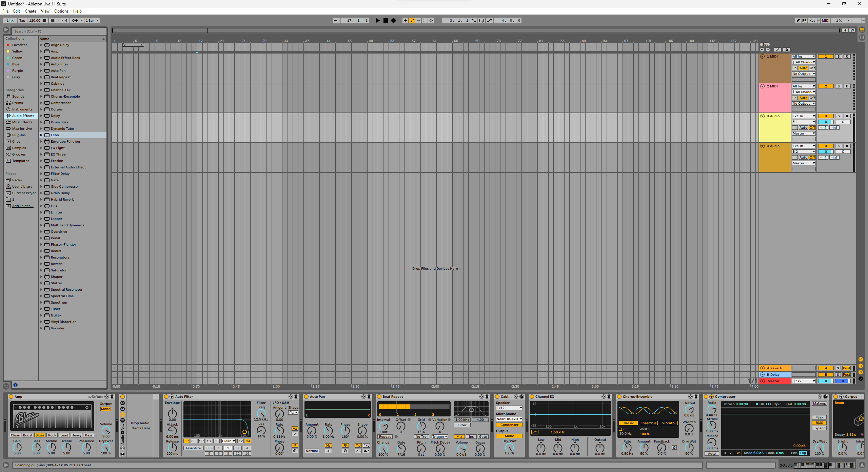The width and height of the screenshot is (868, 472).
Task: Toggle the Punch-Out switch
Action: 489,20
